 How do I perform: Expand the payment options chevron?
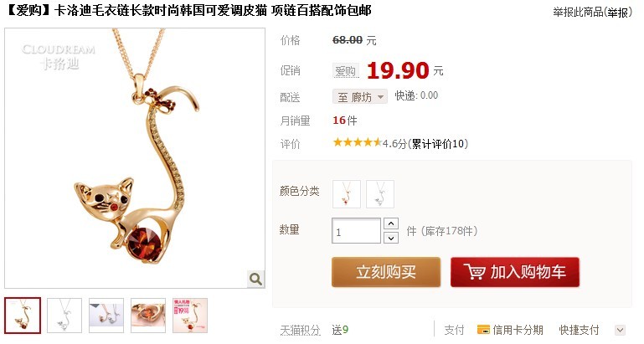pyautogui.click(x=621, y=330)
